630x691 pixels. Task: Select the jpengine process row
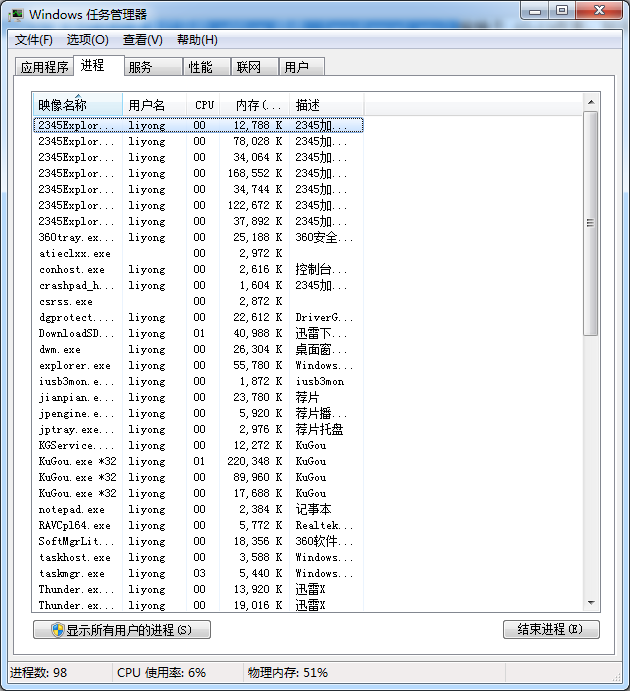198,413
